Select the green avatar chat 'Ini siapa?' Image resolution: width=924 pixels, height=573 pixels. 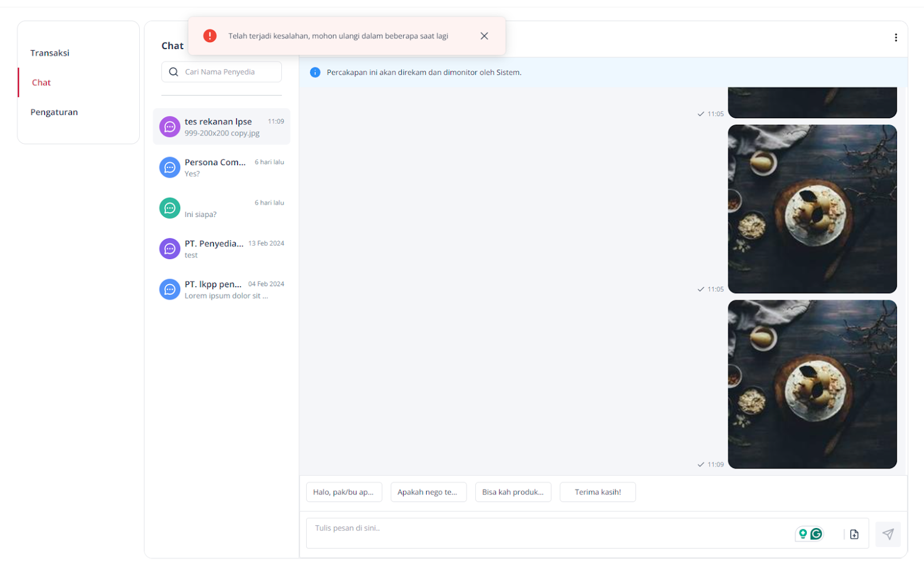pos(222,208)
